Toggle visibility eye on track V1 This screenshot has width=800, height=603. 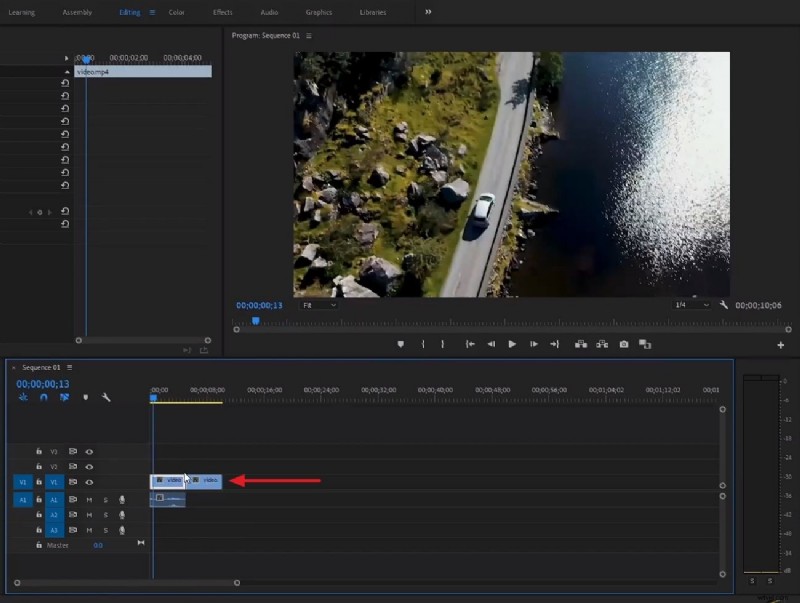(x=89, y=481)
